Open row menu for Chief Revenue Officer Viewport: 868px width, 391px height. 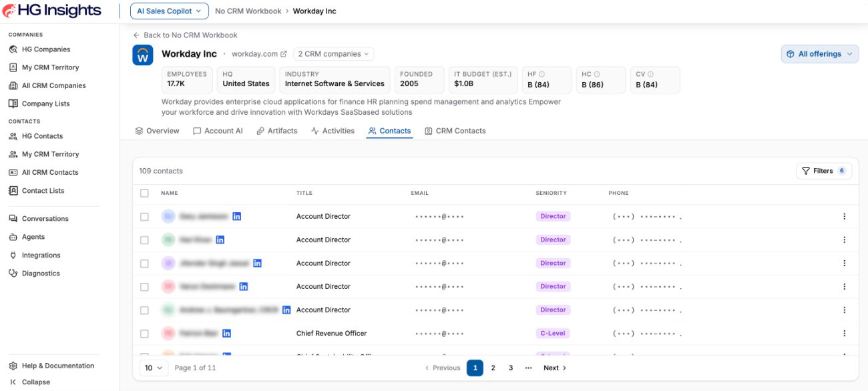(844, 333)
